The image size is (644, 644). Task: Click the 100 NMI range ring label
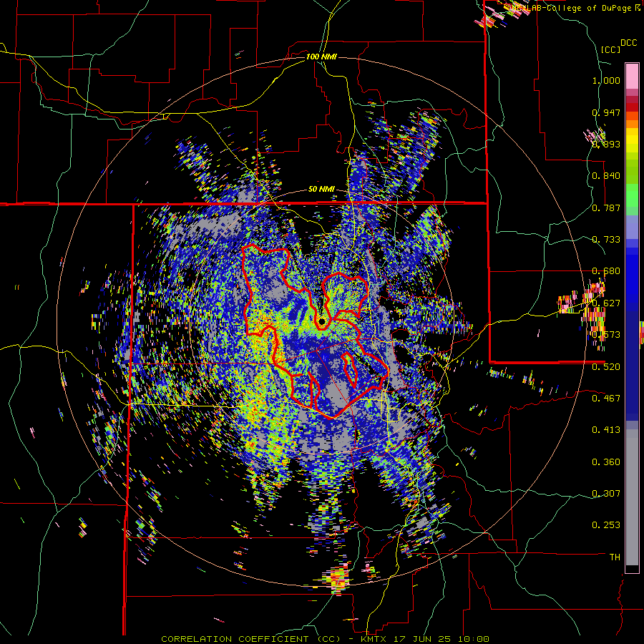[321, 57]
